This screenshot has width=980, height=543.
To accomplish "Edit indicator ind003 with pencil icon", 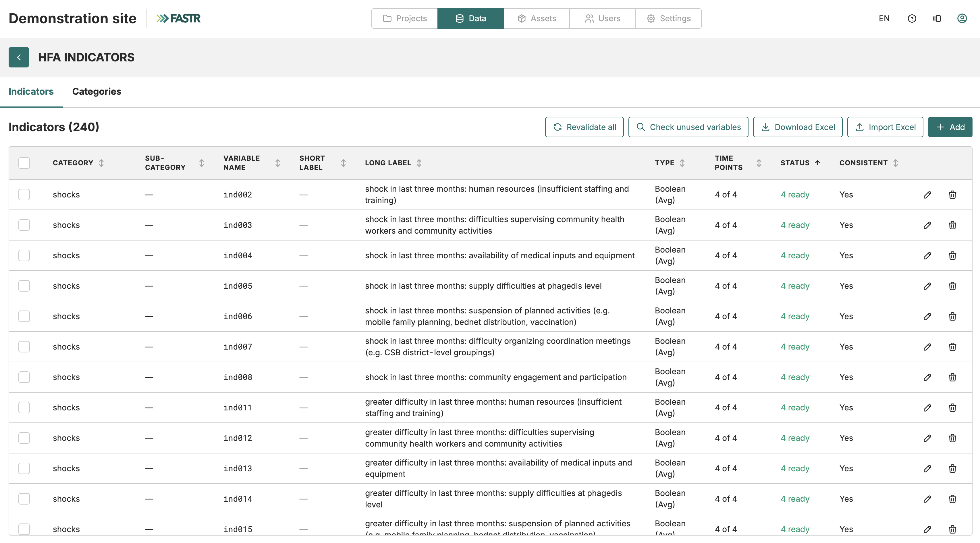I will [x=927, y=225].
